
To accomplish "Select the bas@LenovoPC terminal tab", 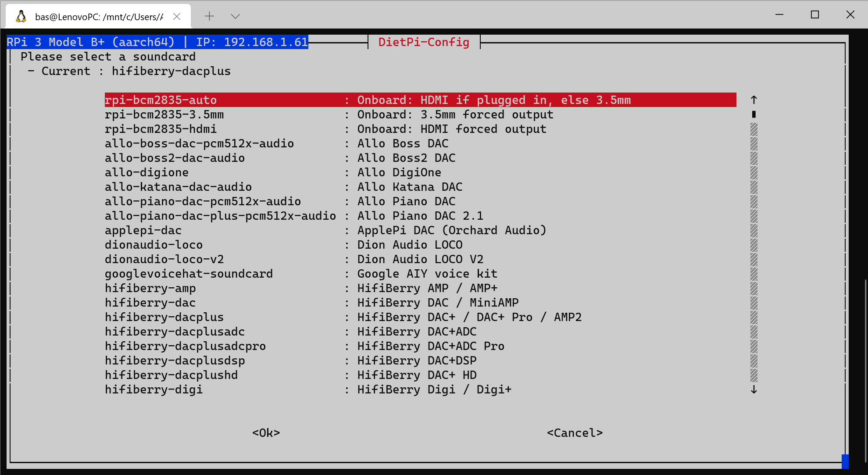I will click(x=99, y=17).
